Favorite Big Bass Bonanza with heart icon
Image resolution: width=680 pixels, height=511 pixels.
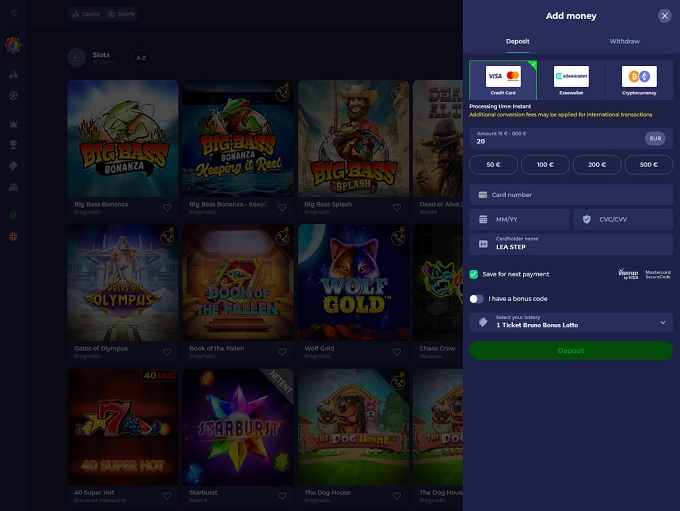(x=167, y=208)
